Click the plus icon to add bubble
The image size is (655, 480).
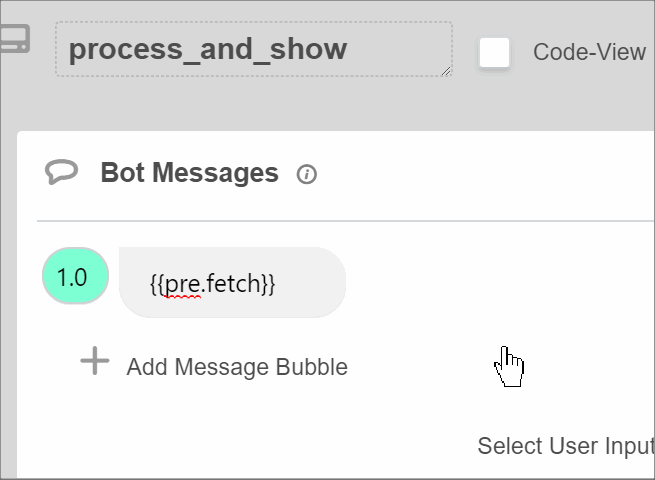point(95,361)
